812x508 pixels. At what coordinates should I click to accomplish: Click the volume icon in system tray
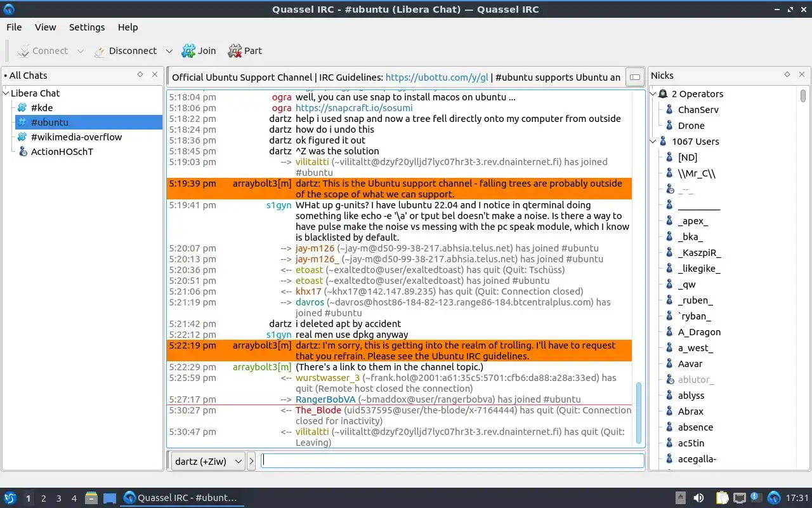pyautogui.click(x=698, y=498)
